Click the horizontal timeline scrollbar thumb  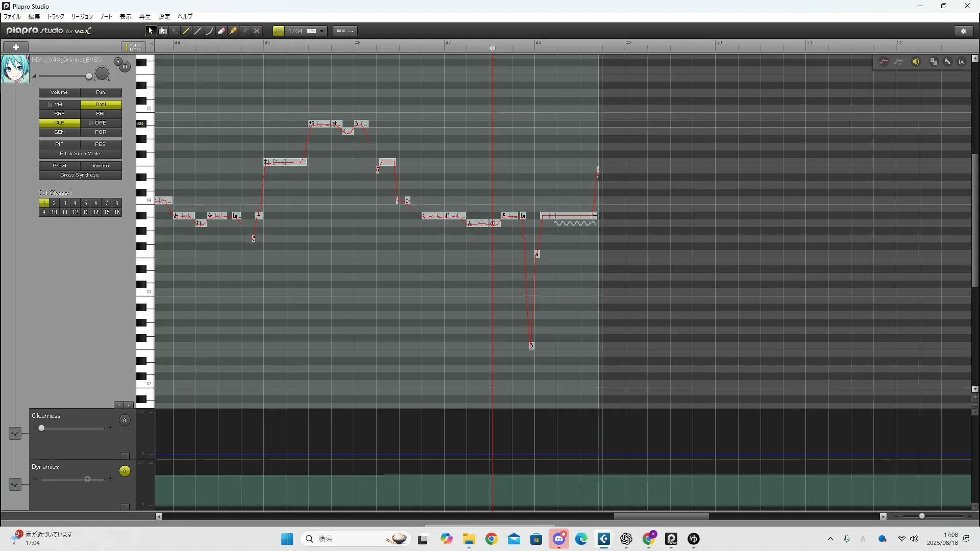pyautogui.click(x=661, y=516)
